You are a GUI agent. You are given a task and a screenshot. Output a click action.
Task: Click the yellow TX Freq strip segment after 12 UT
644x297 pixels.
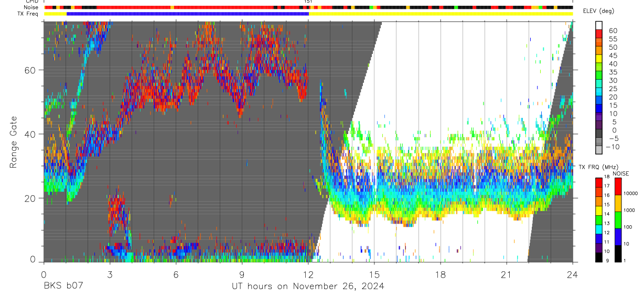click(x=441, y=14)
